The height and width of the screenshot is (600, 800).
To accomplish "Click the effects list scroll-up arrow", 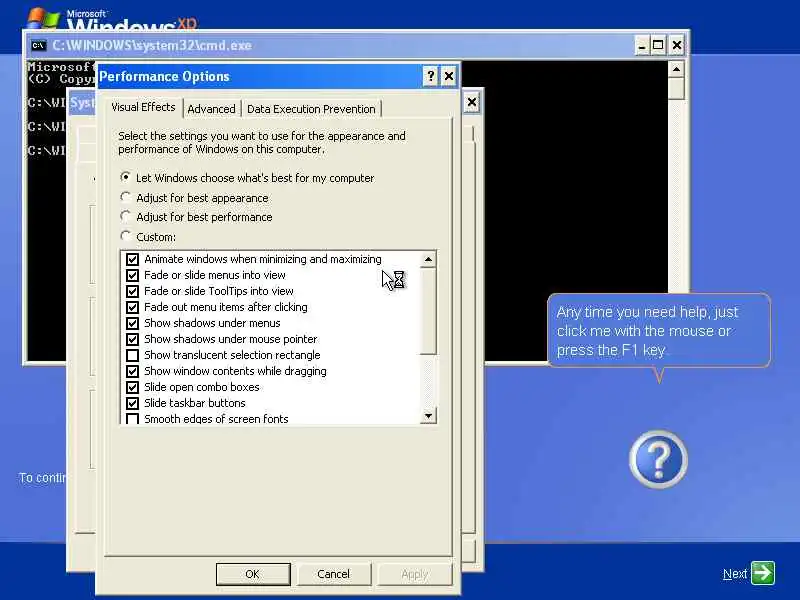I will pos(428,260).
